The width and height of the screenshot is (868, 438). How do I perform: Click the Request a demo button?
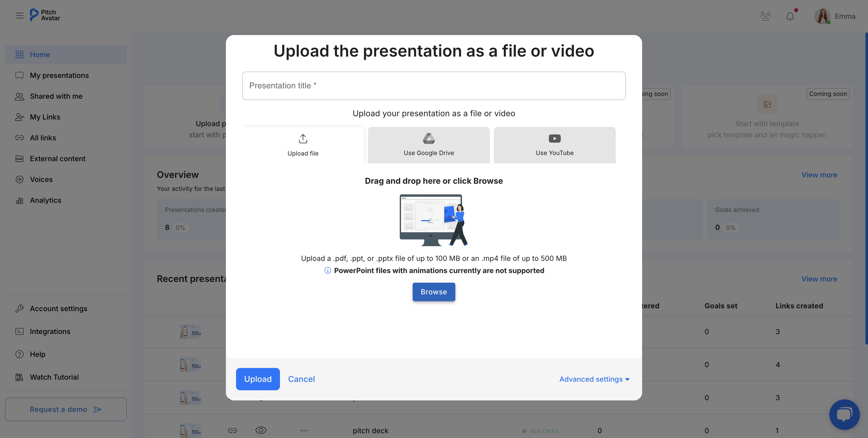click(66, 409)
